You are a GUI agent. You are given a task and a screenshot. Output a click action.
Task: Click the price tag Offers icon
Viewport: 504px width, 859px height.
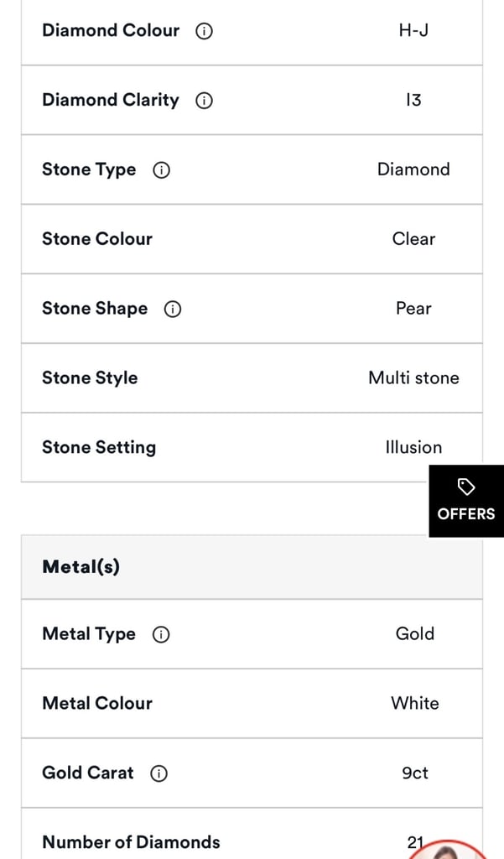(466, 487)
